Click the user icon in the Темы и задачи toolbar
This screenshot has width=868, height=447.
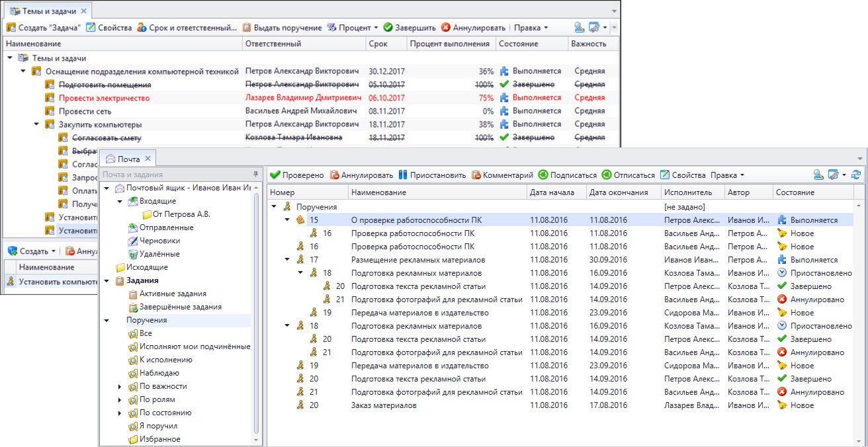click(x=579, y=28)
